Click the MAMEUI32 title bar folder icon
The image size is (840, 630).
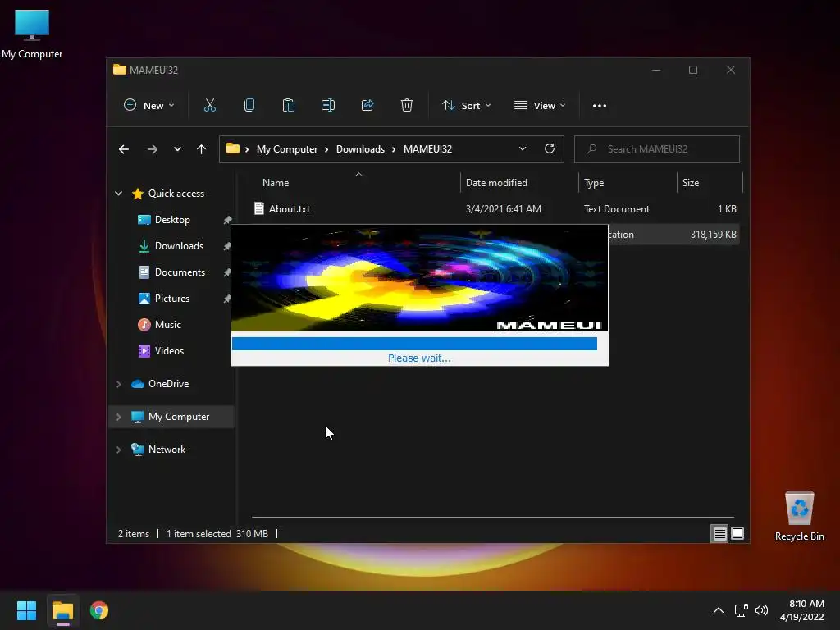(120, 70)
